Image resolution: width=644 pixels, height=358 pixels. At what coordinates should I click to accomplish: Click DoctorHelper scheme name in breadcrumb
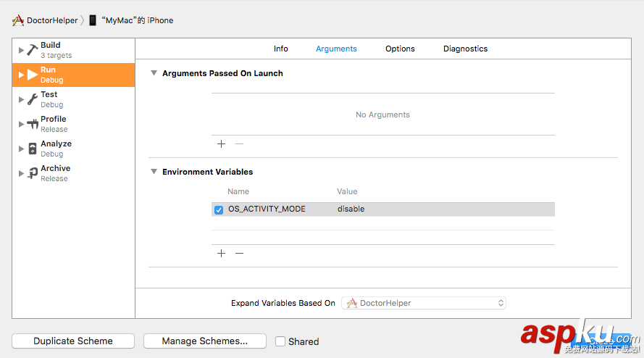click(x=52, y=20)
